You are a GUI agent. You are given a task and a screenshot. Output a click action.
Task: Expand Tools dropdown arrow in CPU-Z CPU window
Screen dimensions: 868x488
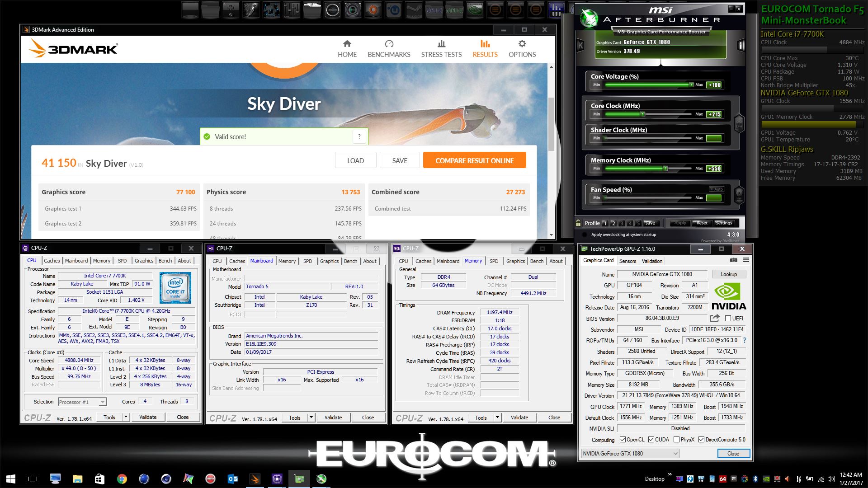126,417
